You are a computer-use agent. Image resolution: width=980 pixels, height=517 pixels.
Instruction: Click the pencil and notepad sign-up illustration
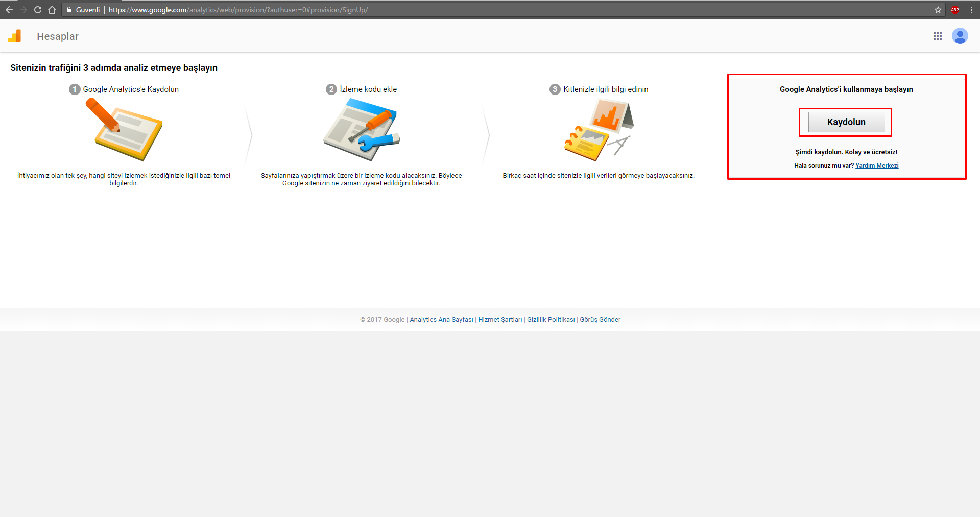click(x=124, y=129)
